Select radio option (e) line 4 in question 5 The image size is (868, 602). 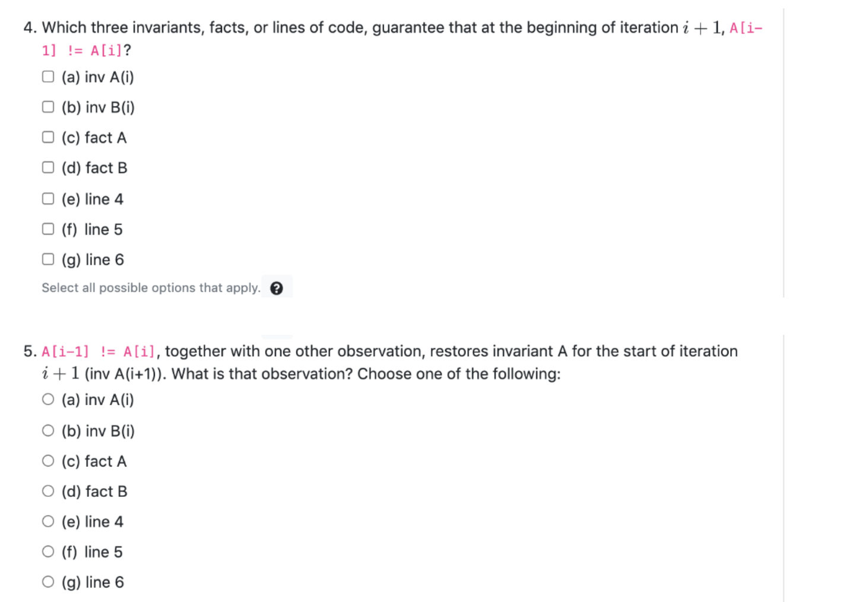[47, 521]
